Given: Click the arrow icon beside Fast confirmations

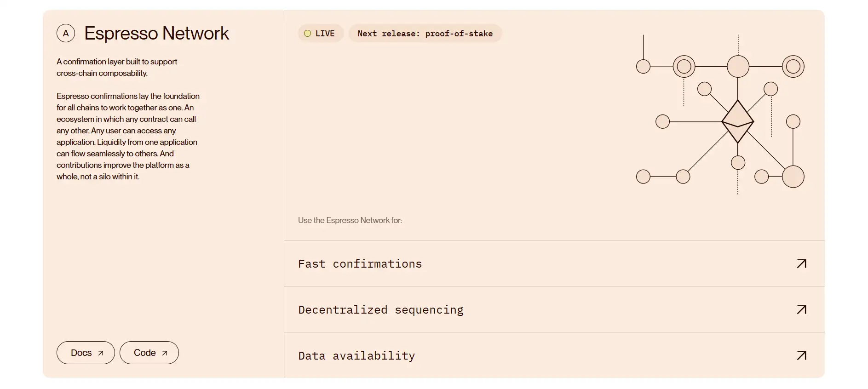Looking at the screenshot, I should coord(801,263).
